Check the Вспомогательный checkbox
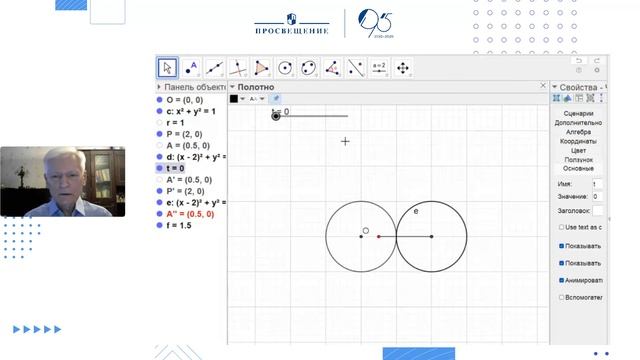Viewport: 640px width, 360px height. (561, 297)
